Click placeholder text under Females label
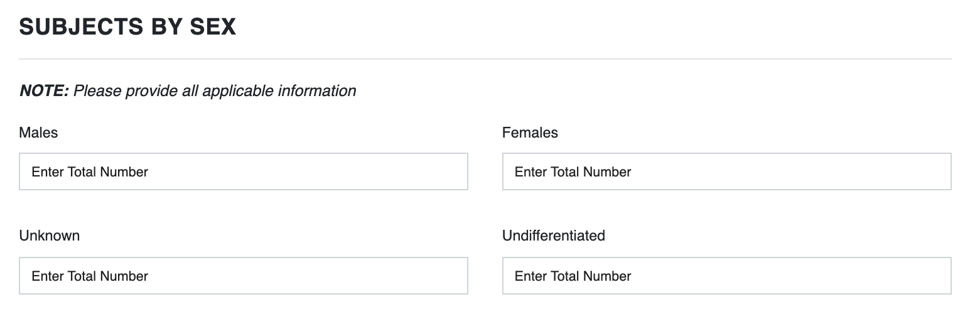 pyautogui.click(x=573, y=171)
